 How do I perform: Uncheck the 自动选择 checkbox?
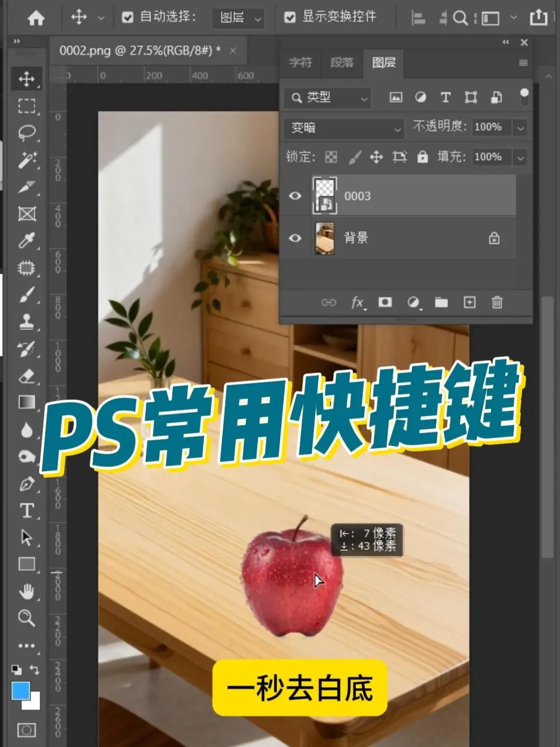128,18
